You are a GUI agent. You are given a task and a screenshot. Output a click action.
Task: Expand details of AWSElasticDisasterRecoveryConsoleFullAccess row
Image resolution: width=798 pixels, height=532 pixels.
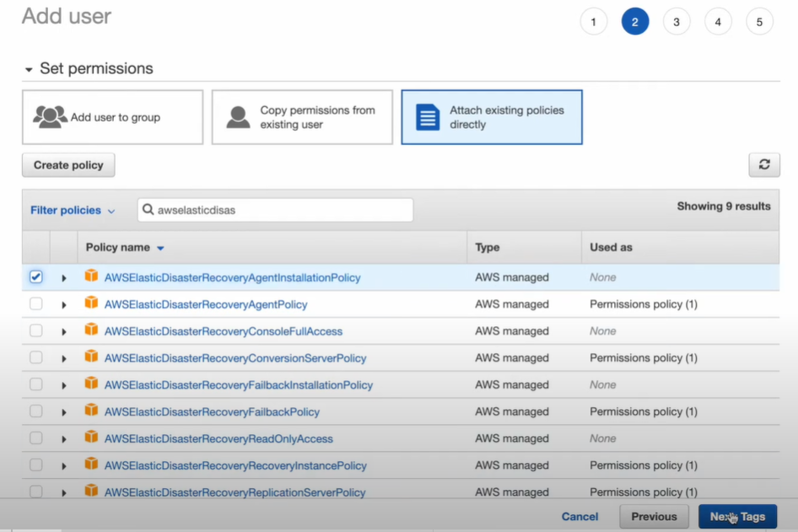(x=63, y=331)
